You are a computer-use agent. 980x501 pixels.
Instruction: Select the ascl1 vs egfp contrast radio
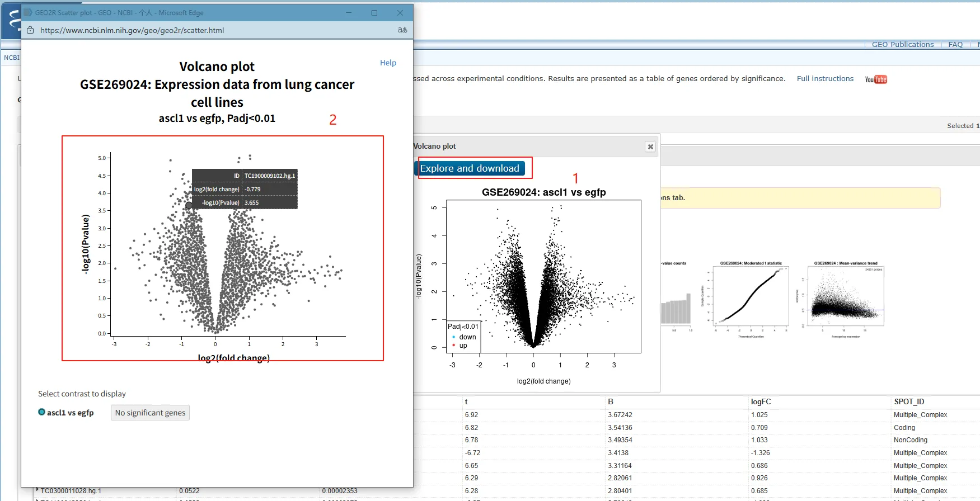click(42, 412)
